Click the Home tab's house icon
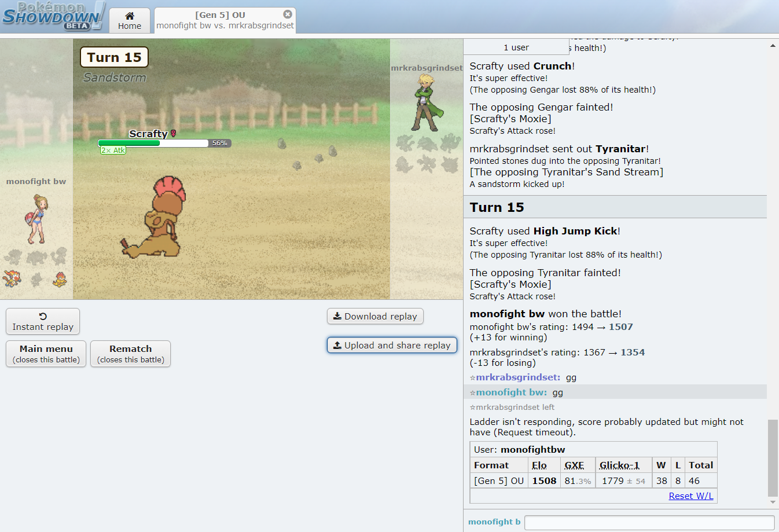Screen dimensions: 779x532 pyautogui.click(x=130, y=16)
